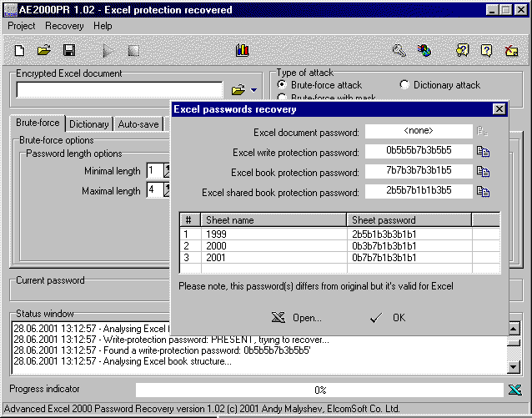Click the New project toolbar icon
This screenshot has width=532, height=418.
(20, 51)
